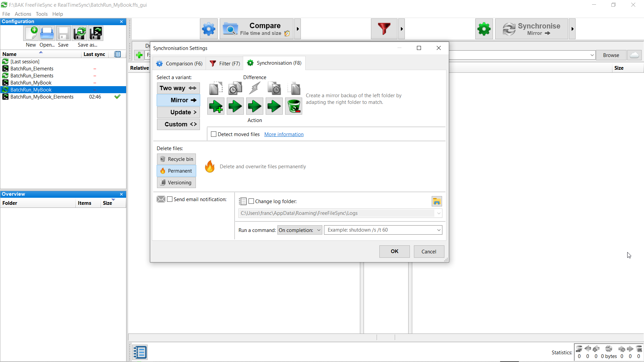Open the Tools menu

coord(42,14)
